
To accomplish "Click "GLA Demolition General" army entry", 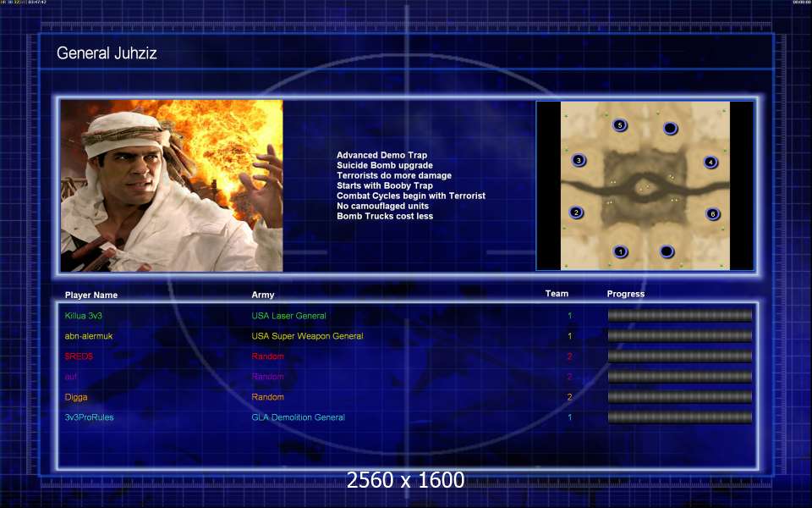I will click(x=299, y=417).
